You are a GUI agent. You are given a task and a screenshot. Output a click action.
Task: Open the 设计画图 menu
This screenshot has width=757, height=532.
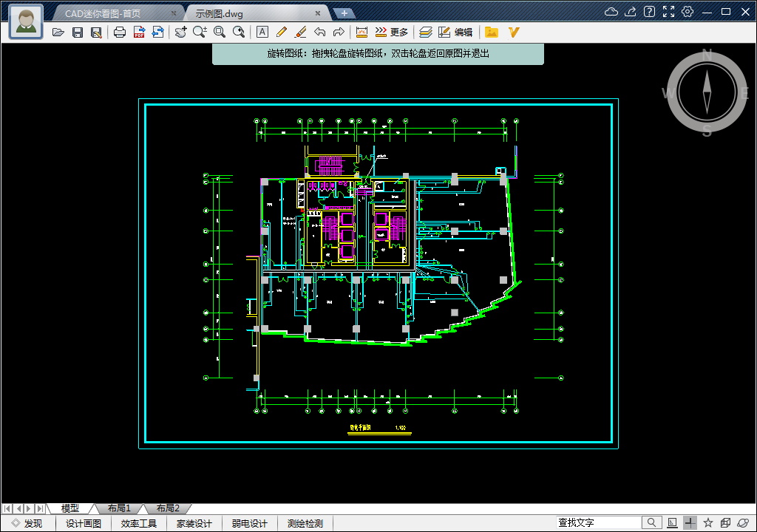coord(84,524)
